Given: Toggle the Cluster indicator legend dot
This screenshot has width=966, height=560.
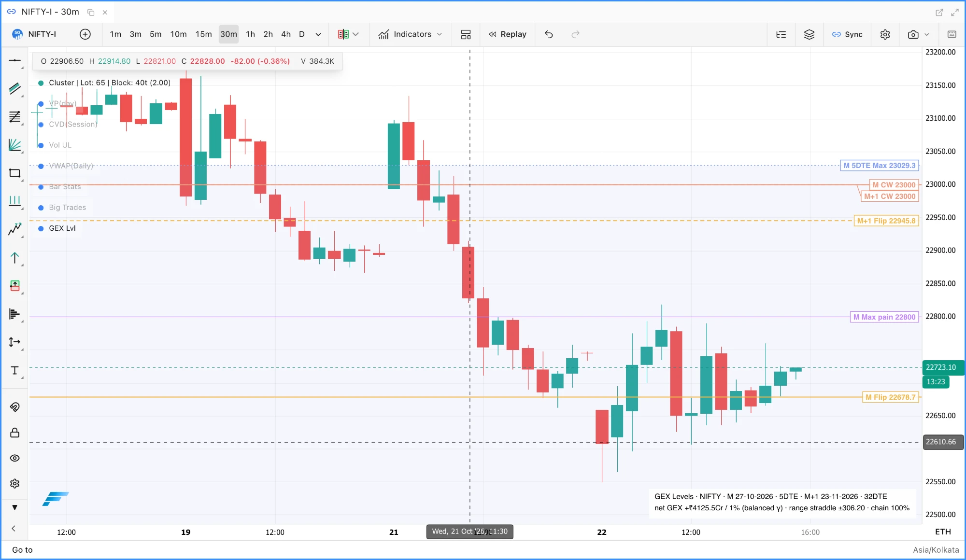Looking at the screenshot, I should click(x=41, y=83).
